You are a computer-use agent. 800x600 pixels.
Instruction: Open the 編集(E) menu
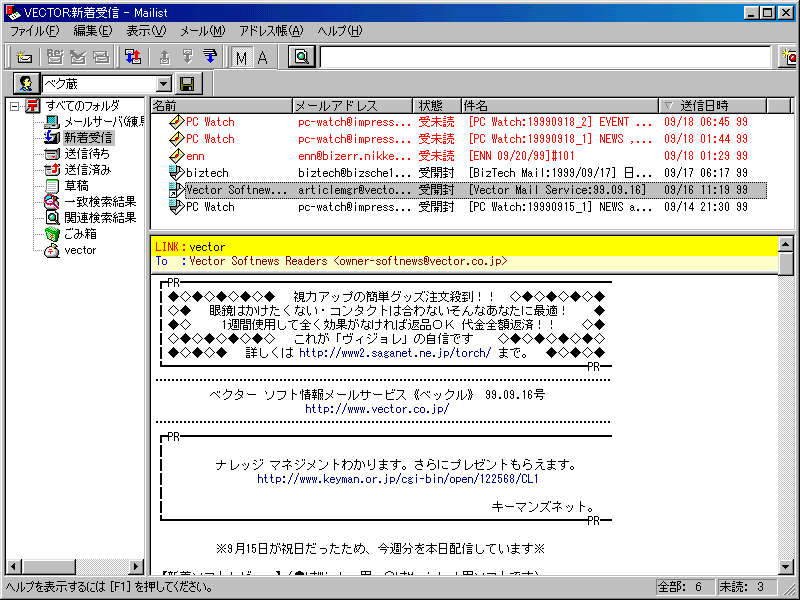pyautogui.click(x=92, y=31)
